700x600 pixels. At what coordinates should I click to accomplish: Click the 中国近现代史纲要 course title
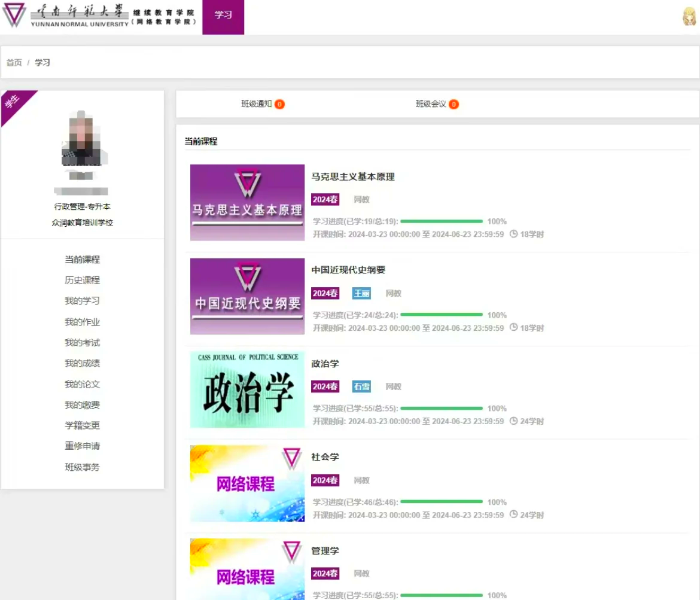348,270
